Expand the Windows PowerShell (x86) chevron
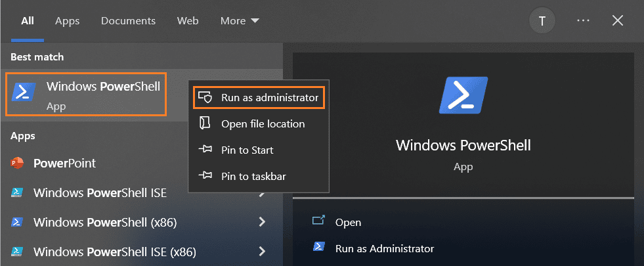Screen dimensions: 644x266 (x=262, y=222)
